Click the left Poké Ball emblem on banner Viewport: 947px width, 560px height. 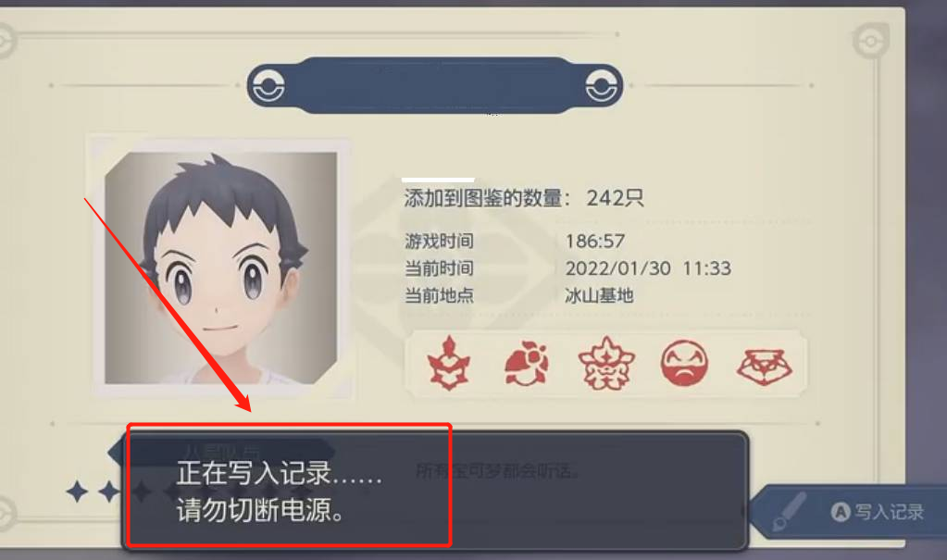coord(268,86)
